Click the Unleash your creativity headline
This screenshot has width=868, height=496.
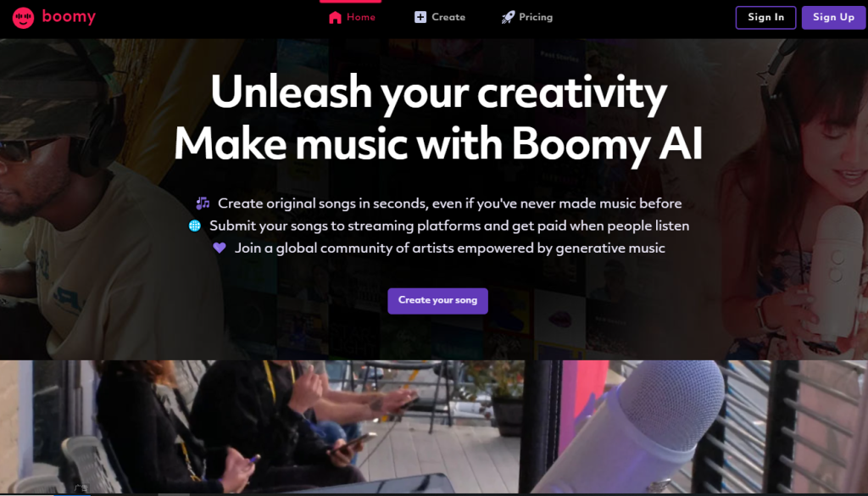point(438,92)
